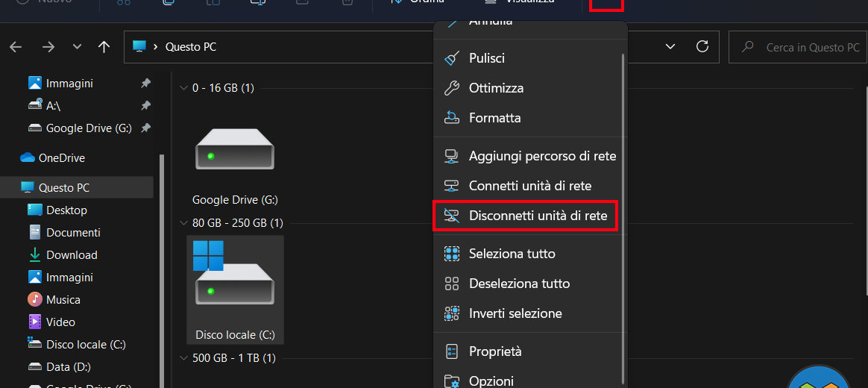
Task: Collapse the "500 GB - 1 TB" group
Action: click(x=183, y=358)
